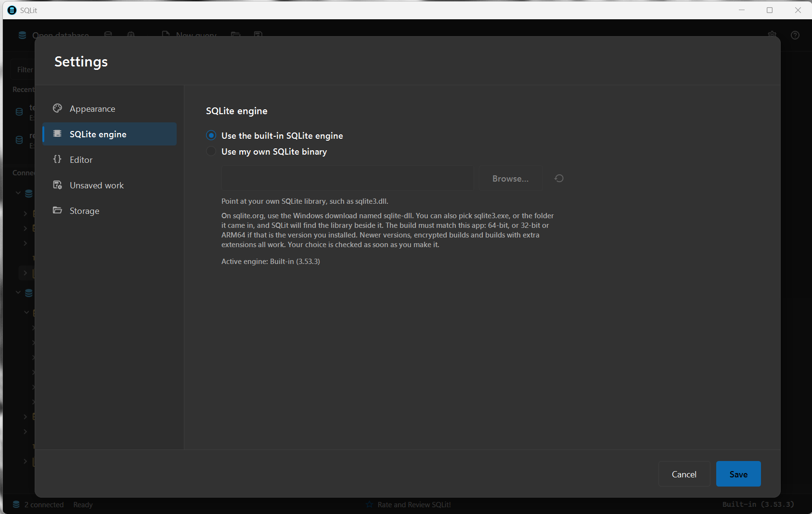The width and height of the screenshot is (812, 514).
Task: Click the Editor curly braces icon
Action: tap(57, 159)
